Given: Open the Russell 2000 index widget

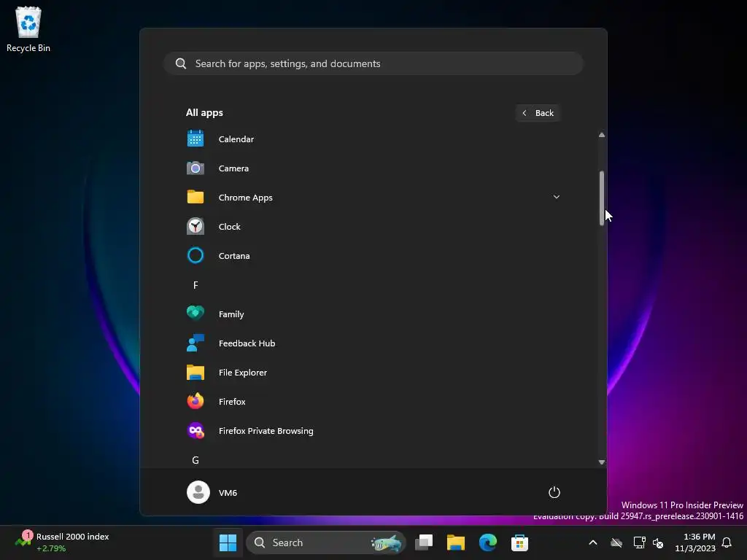Looking at the screenshot, I should coord(62,542).
